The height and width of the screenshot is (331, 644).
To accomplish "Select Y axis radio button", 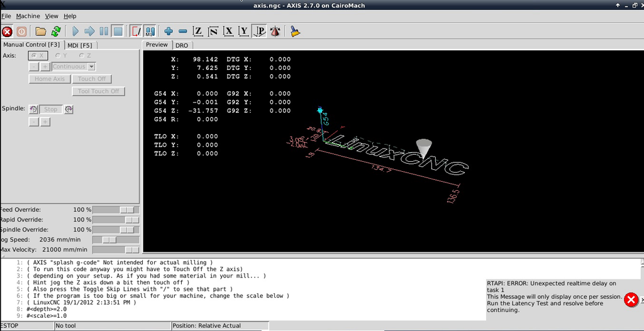I will 61,55.
